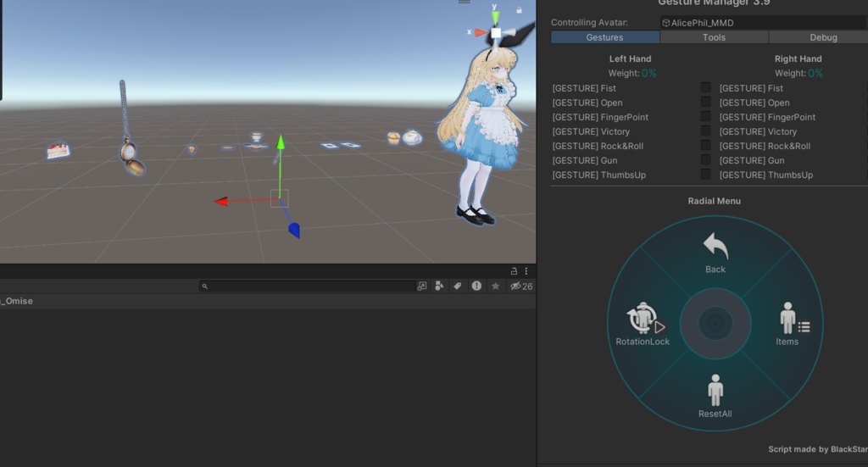The height and width of the screenshot is (467, 868).
Task: Switch to the Tools tab
Action: click(714, 37)
